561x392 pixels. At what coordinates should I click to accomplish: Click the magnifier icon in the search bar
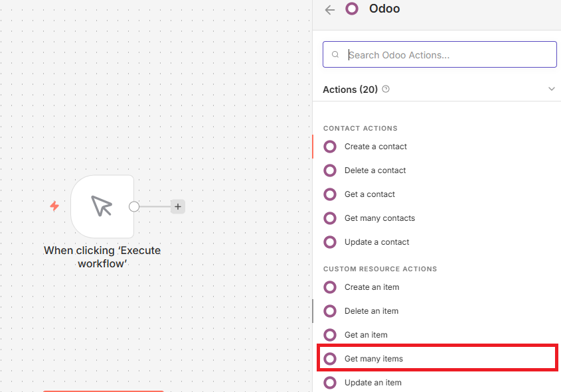coord(335,54)
